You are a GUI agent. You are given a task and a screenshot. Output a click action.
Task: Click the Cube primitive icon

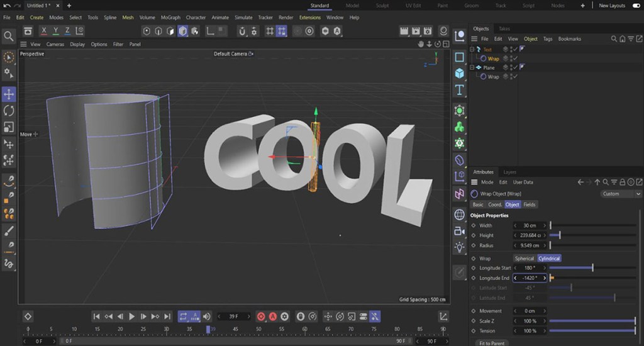click(460, 74)
